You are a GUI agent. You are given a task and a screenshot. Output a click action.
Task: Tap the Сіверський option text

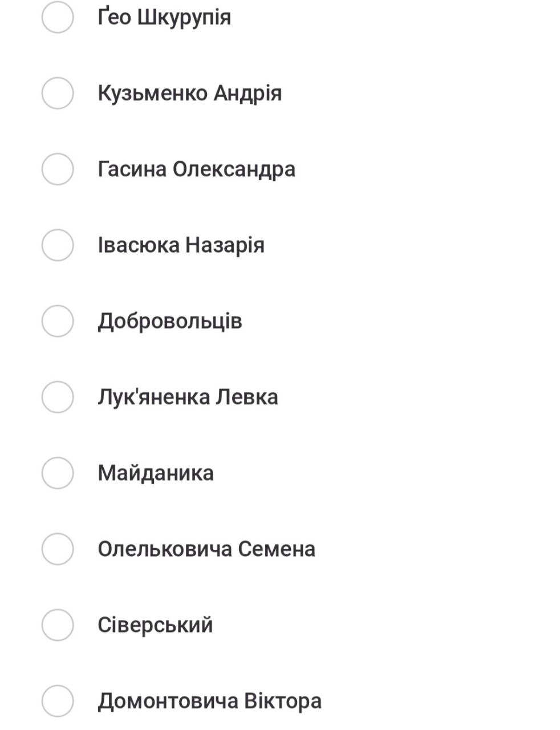point(155,624)
